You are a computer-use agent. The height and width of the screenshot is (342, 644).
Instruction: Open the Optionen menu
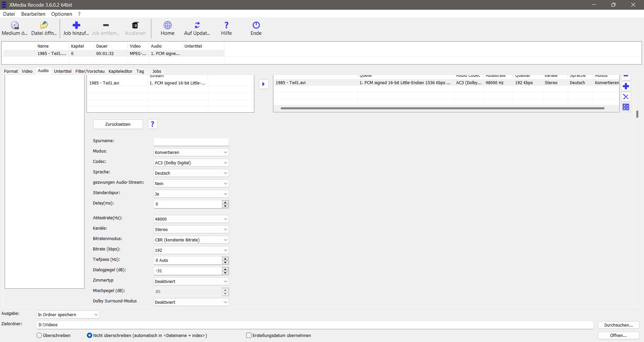[x=62, y=14]
